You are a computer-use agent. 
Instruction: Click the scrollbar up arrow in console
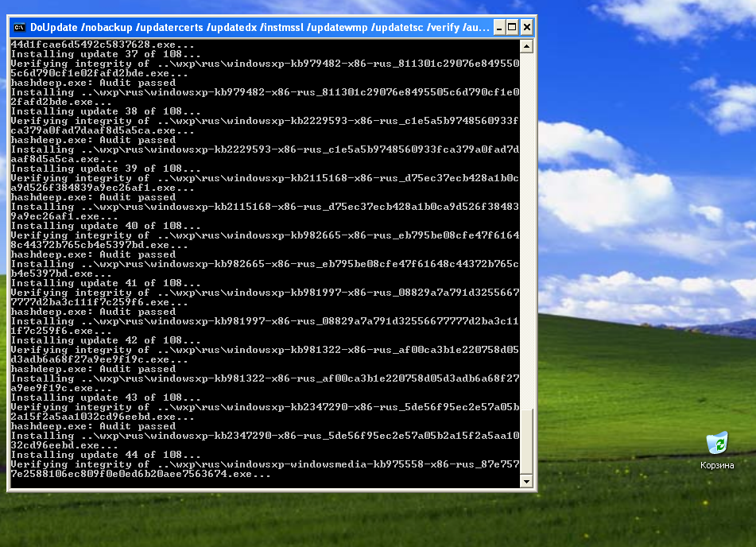point(526,46)
